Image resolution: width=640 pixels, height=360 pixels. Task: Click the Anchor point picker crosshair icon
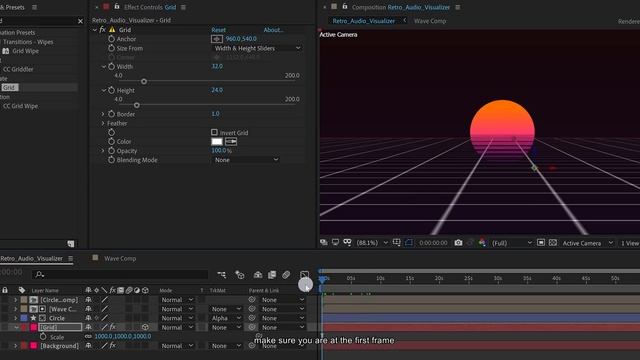(217, 39)
